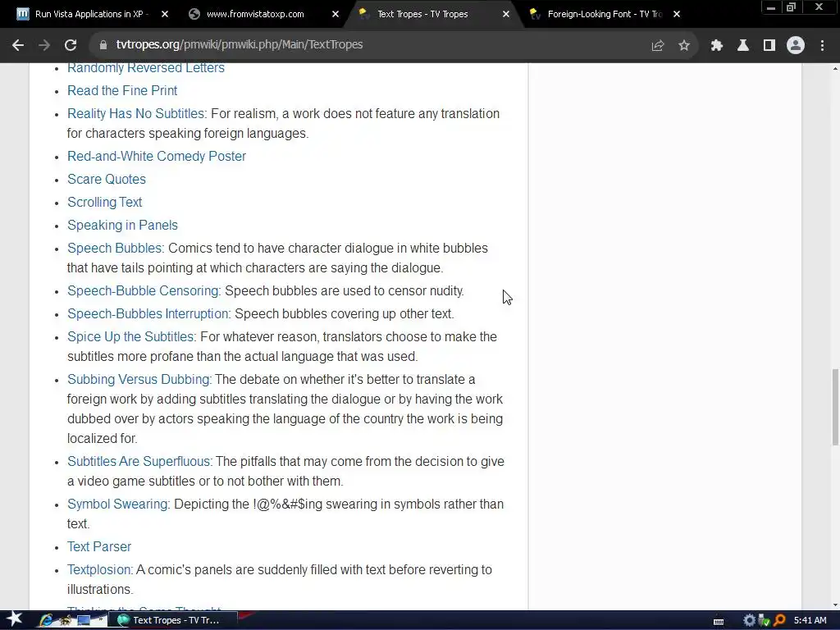Screen dimensions: 840x630
Task: Close the Foreign-Looking Font tab
Action: point(677,14)
